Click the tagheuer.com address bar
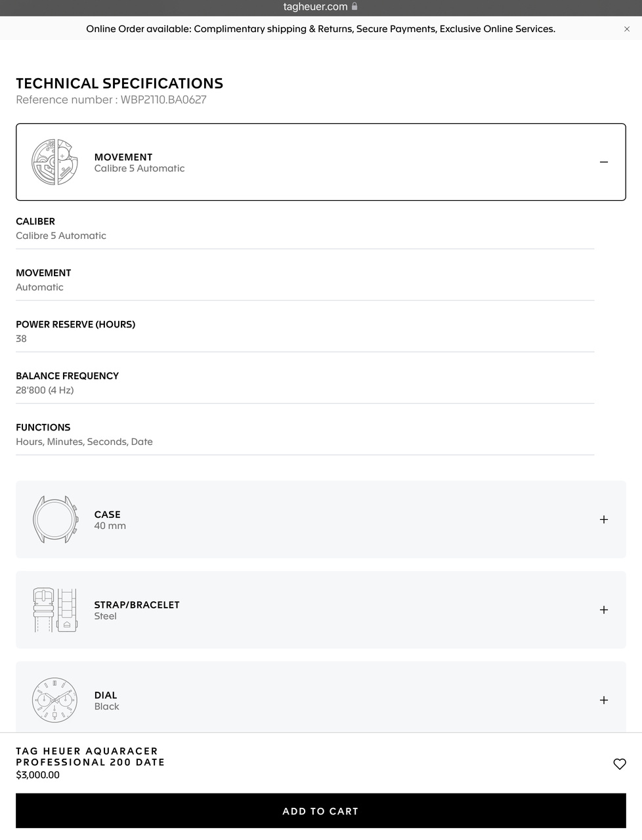 [316, 7]
